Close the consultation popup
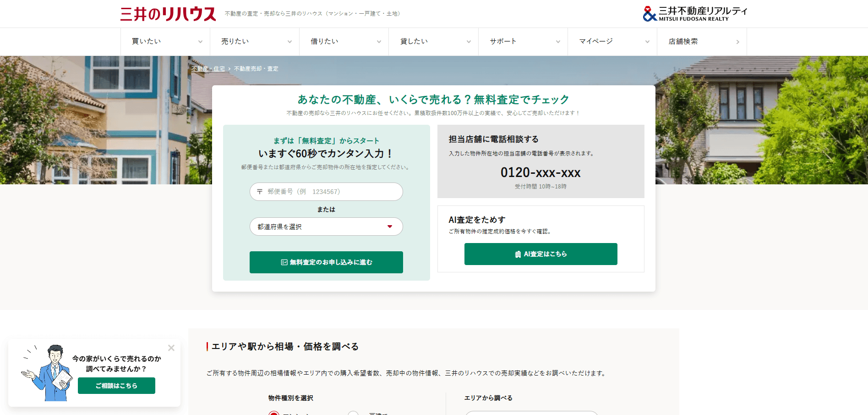Screen dimensions: 868x415 coord(171,348)
